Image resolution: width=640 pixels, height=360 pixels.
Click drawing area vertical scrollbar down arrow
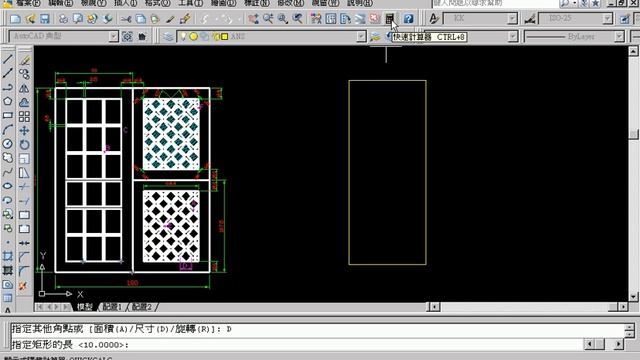[633, 297]
